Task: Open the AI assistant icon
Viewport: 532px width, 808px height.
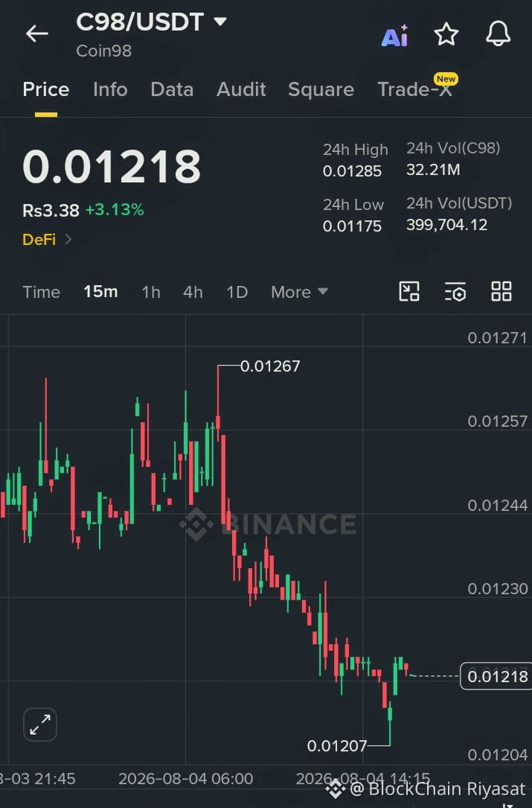Action: (394, 36)
